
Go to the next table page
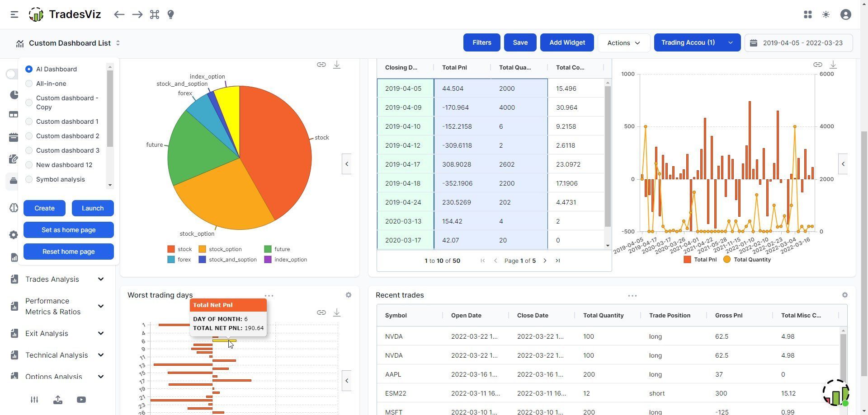click(x=545, y=261)
